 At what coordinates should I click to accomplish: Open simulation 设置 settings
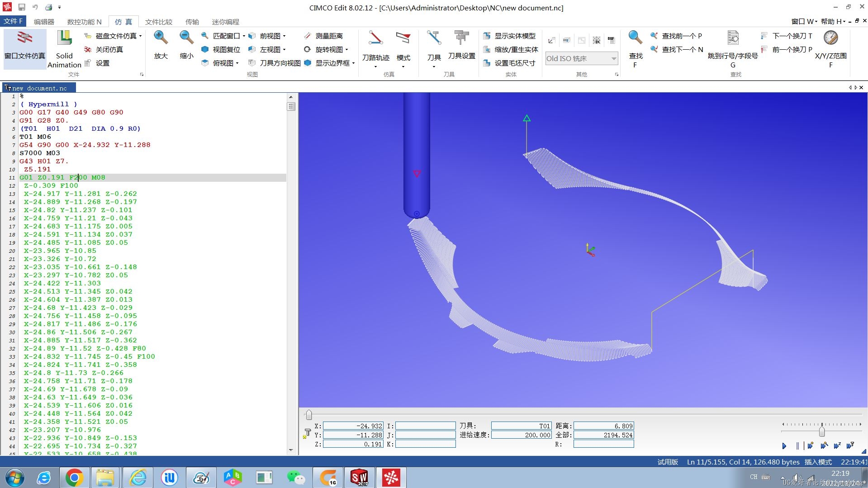[97, 63]
